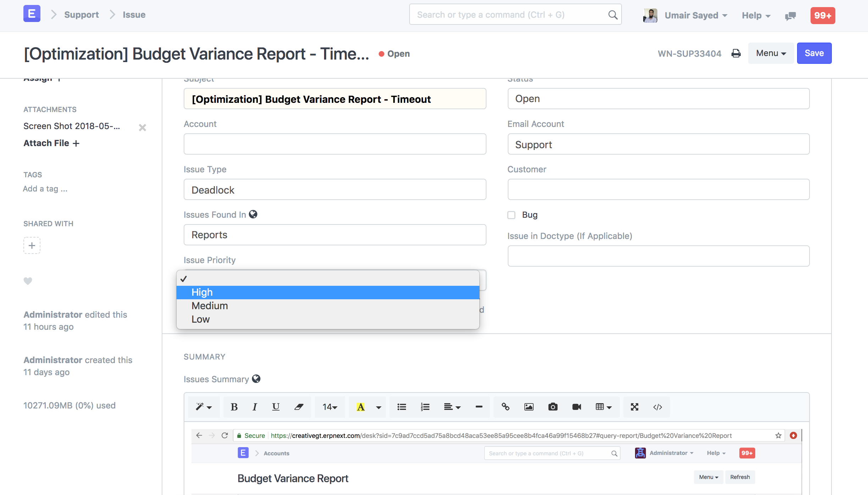Open the Menu dropdown next to Save
Viewport: 868px width, 495px height.
tap(771, 53)
